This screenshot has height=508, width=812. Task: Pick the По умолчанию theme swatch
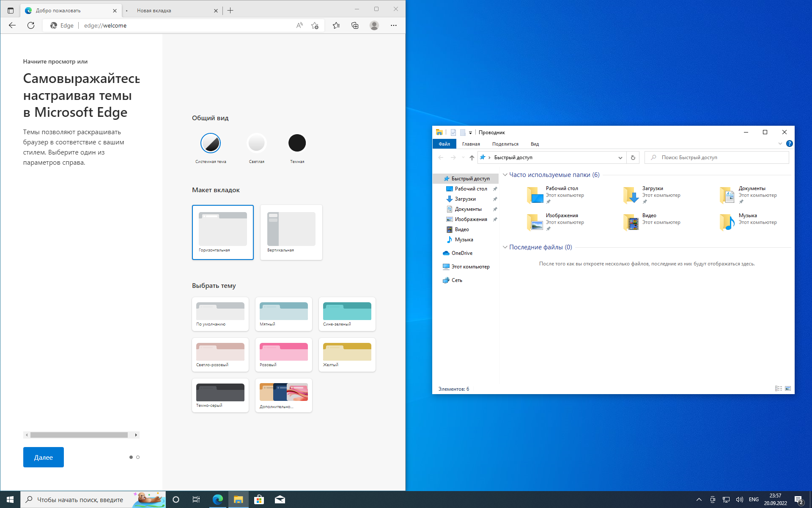point(220,314)
